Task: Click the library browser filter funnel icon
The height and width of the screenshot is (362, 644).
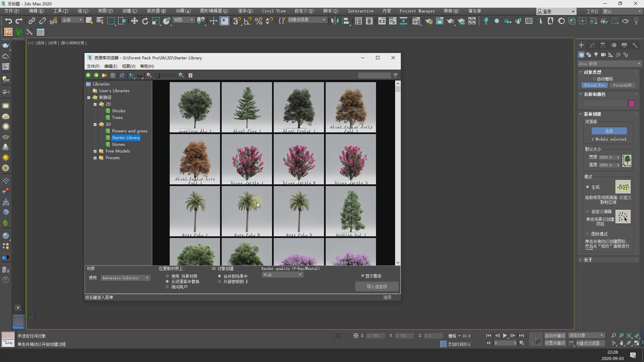Action: (395, 75)
